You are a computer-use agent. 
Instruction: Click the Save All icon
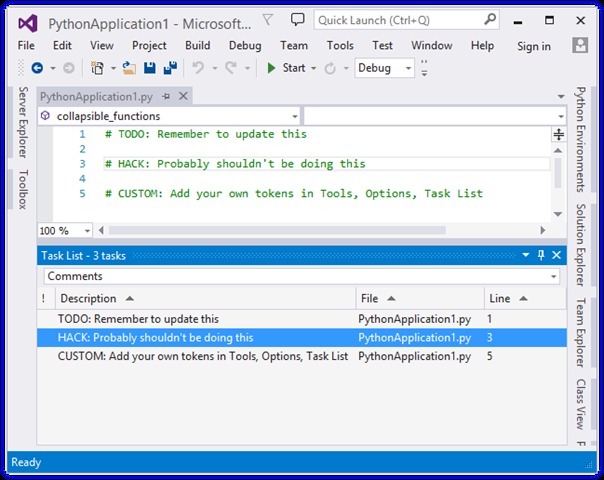[170, 68]
